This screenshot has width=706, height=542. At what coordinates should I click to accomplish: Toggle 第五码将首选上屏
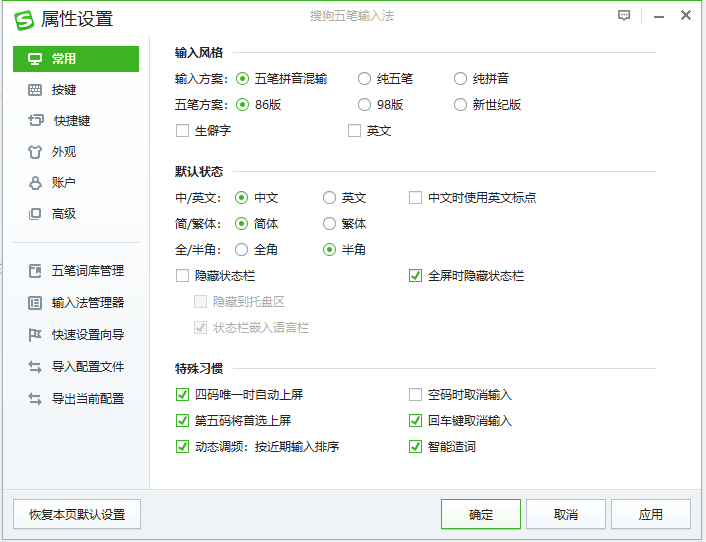(182, 421)
